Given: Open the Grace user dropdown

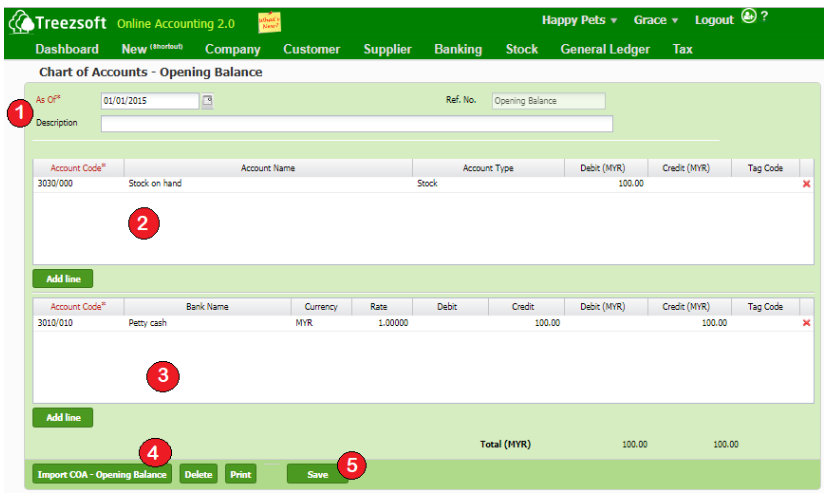Looking at the screenshot, I should pyautogui.click(x=656, y=20).
